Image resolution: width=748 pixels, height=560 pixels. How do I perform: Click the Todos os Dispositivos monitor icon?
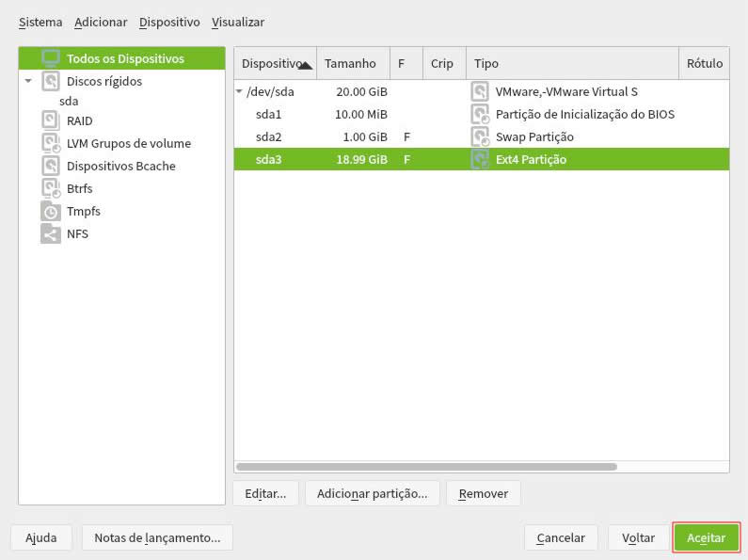51,58
